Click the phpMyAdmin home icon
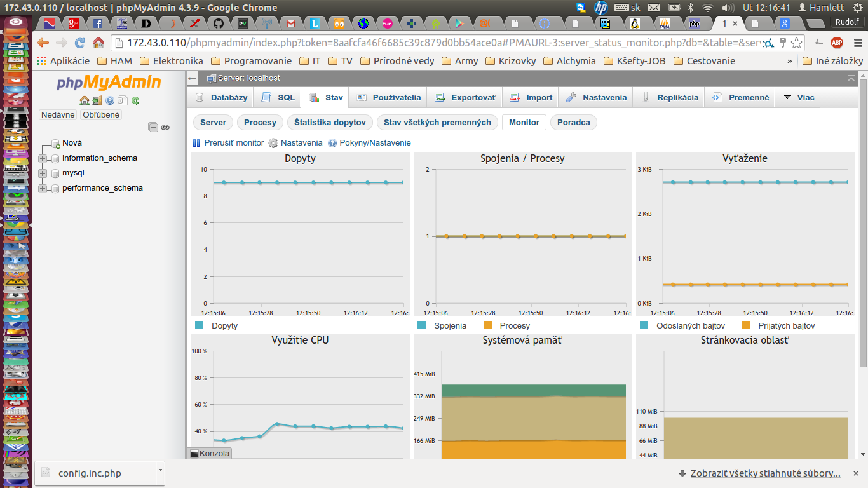The height and width of the screenshot is (488, 868). click(x=84, y=100)
